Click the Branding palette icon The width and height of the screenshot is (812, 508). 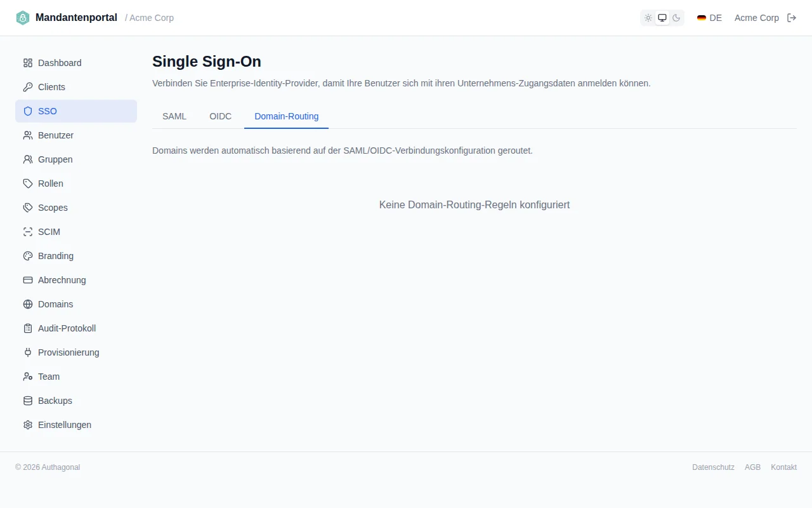[x=28, y=256]
